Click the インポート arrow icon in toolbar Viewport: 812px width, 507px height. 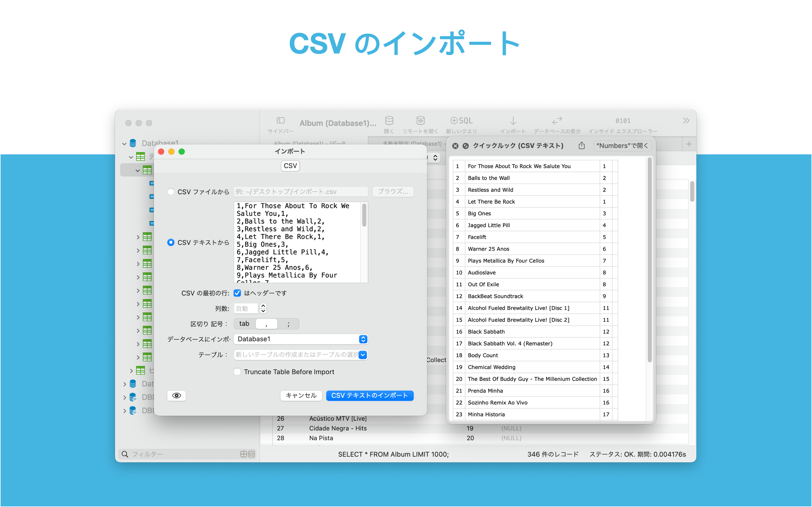coord(513,120)
